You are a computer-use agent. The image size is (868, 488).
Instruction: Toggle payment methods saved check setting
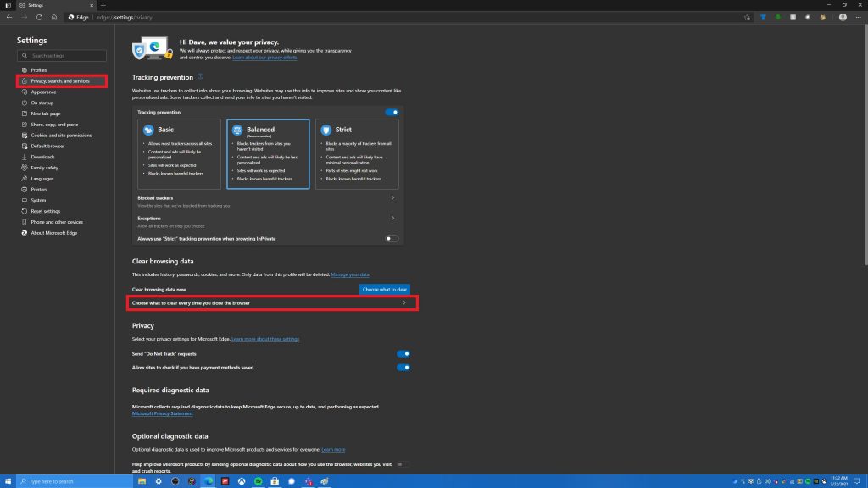403,368
